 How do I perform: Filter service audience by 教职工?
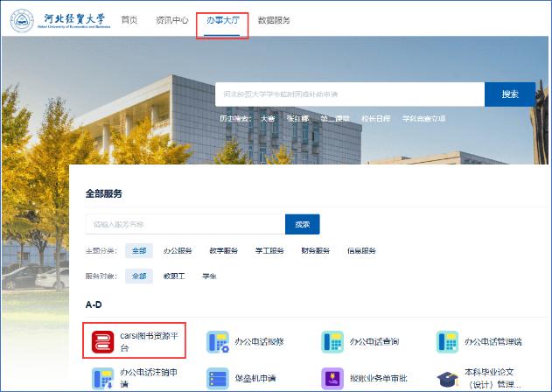tap(174, 276)
